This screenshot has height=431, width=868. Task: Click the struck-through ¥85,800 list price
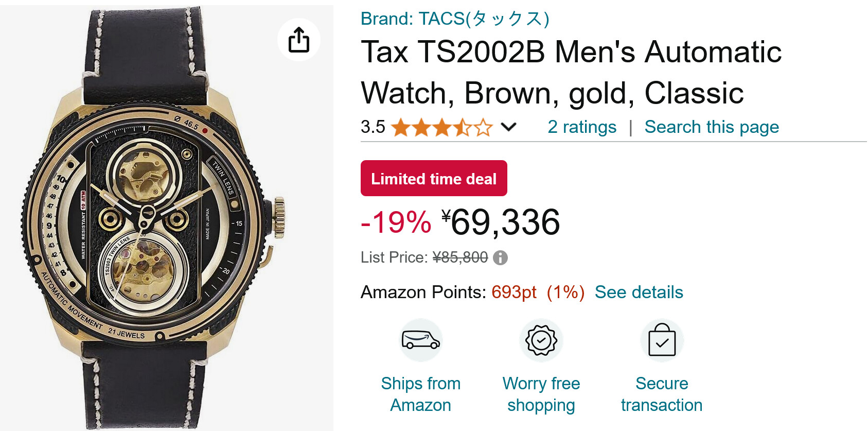tap(460, 257)
